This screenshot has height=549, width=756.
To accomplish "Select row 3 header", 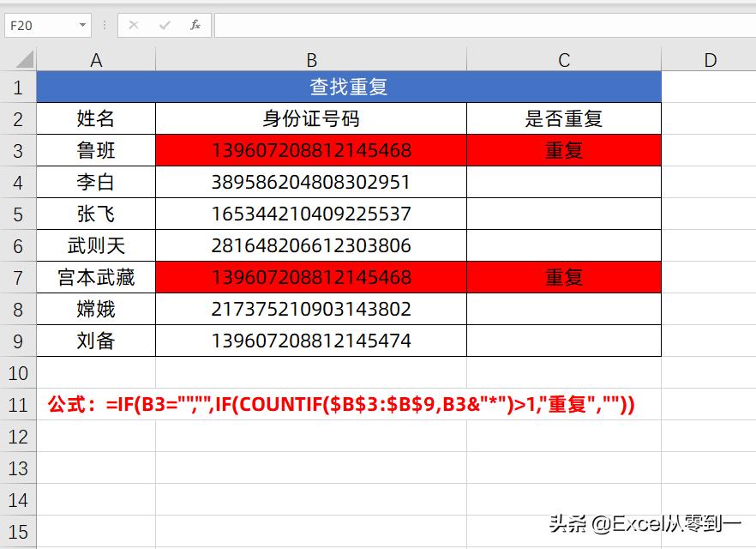I will [x=18, y=150].
